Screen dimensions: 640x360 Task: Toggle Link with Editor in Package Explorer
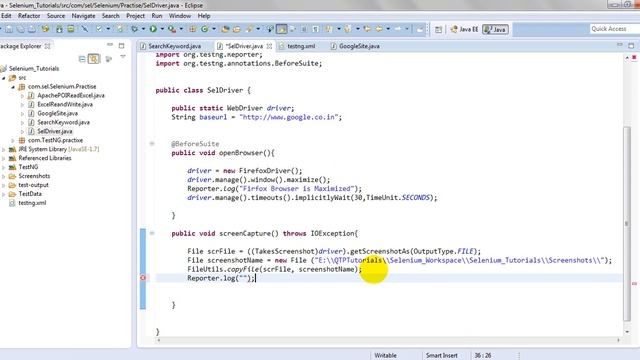coord(94,59)
